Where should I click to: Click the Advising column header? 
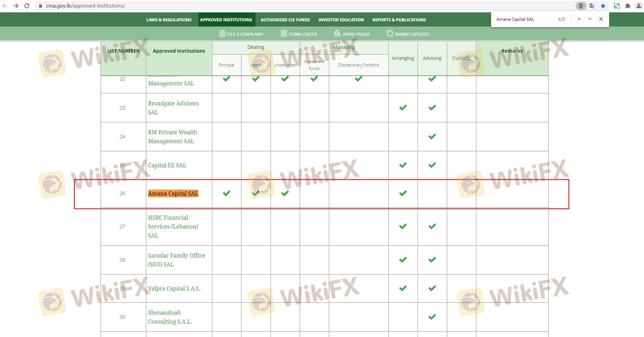coord(432,58)
